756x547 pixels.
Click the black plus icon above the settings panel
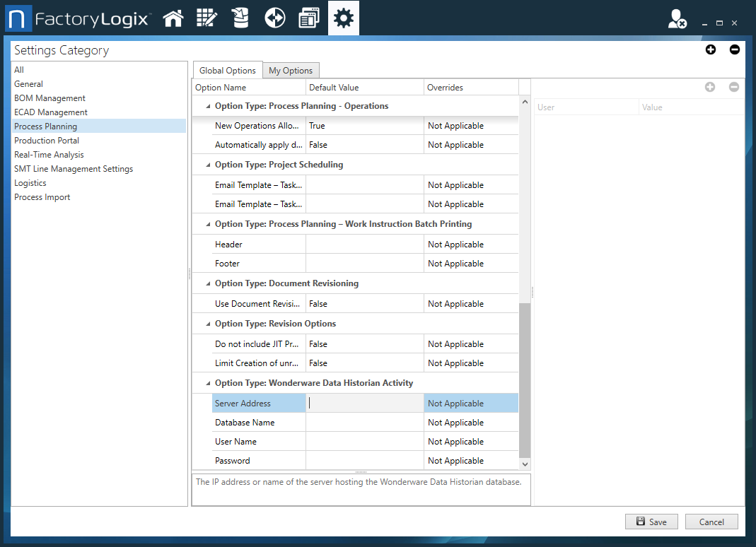(711, 49)
